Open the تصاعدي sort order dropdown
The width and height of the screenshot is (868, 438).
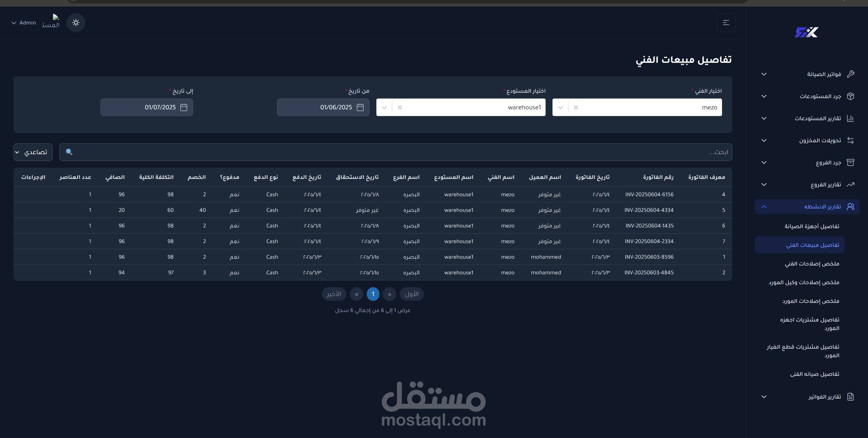(x=33, y=152)
